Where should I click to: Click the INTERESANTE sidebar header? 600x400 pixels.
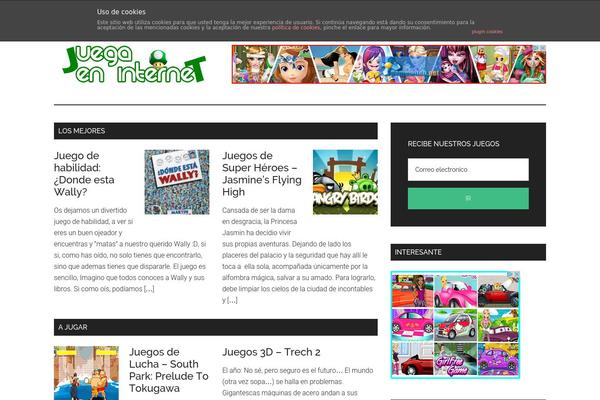(468, 252)
